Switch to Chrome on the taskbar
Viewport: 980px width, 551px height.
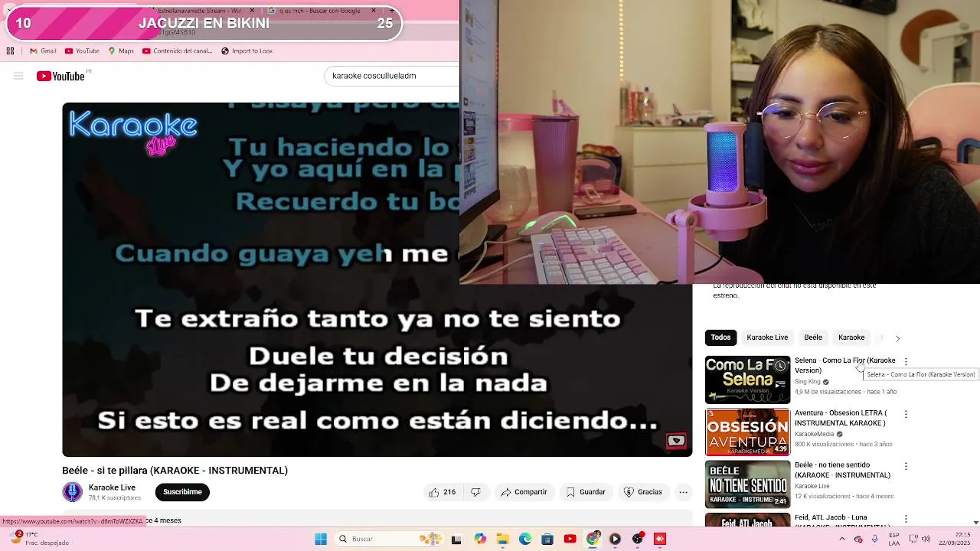pyautogui.click(x=593, y=539)
